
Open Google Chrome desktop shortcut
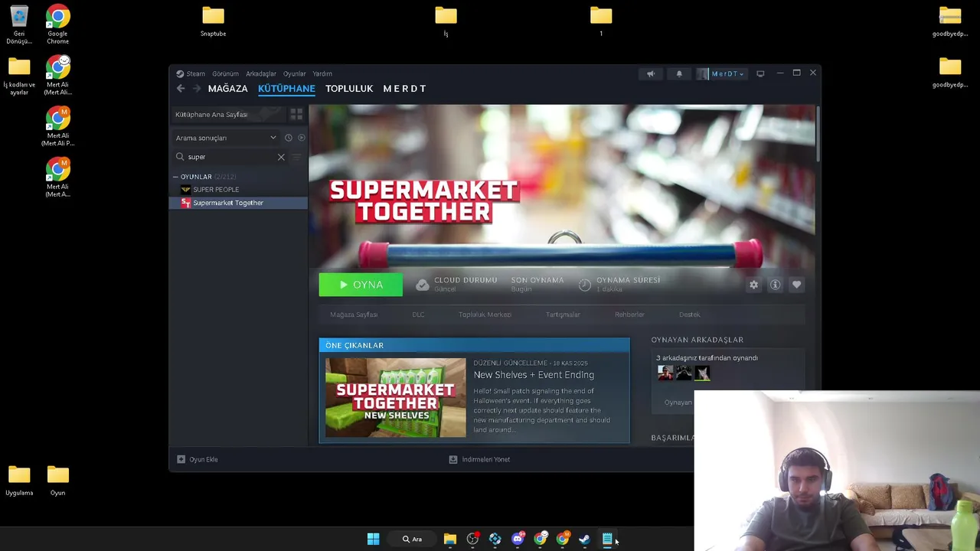(x=57, y=24)
